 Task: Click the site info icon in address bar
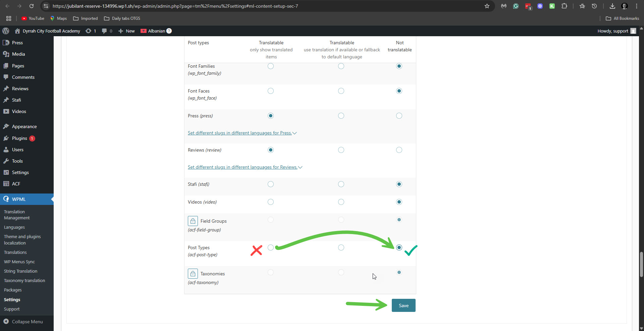(x=46, y=6)
